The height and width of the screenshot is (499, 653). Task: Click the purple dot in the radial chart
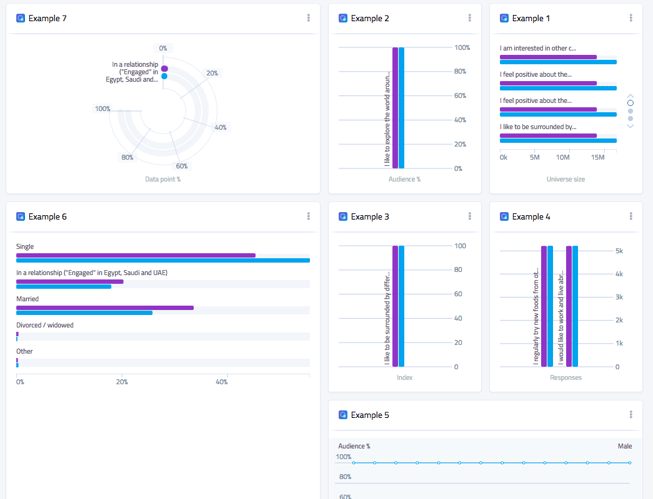(164, 69)
